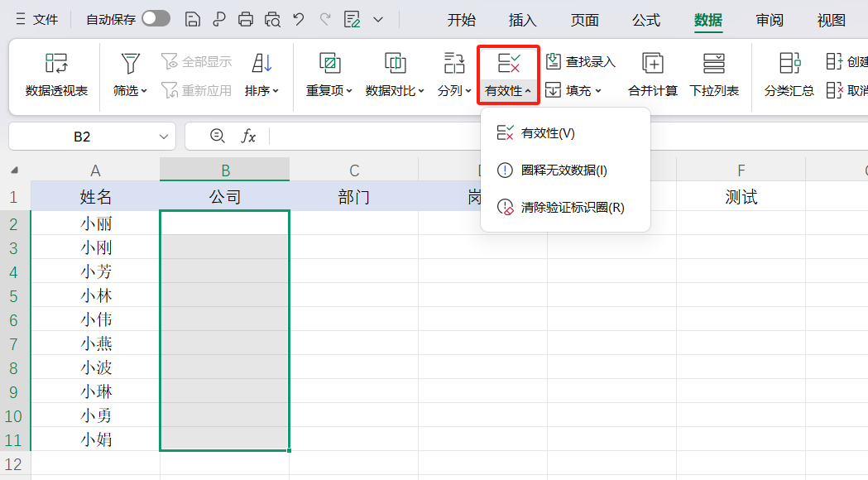Switch to the 审阅 ribbon tab
868x480 pixels.
tap(769, 20)
